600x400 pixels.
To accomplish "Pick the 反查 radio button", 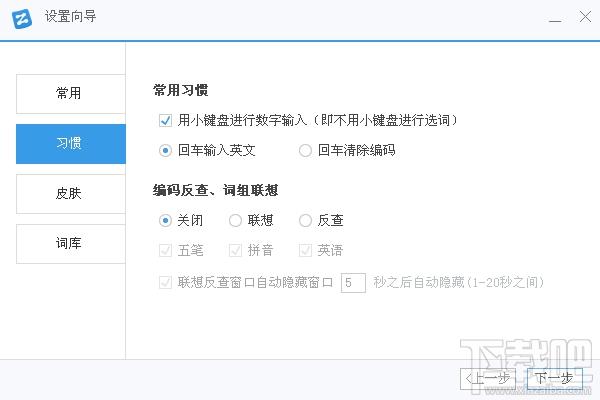I will [x=305, y=220].
